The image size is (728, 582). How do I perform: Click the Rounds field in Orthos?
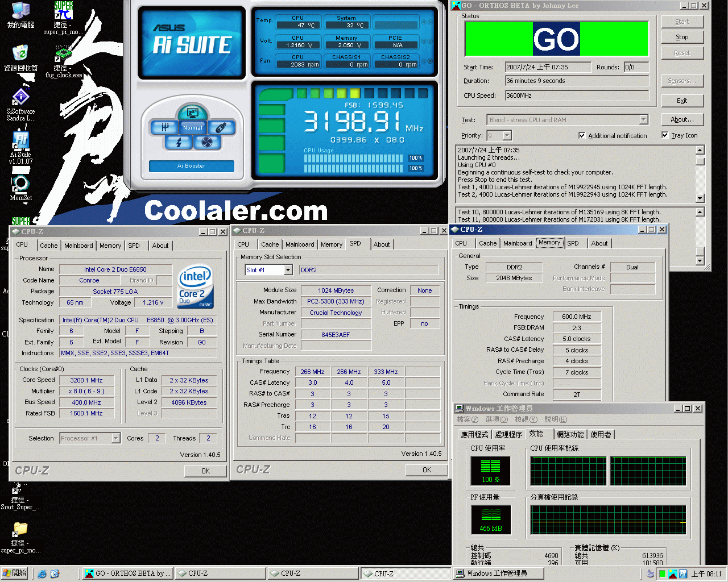pyautogui.click(x=636, y=67)
